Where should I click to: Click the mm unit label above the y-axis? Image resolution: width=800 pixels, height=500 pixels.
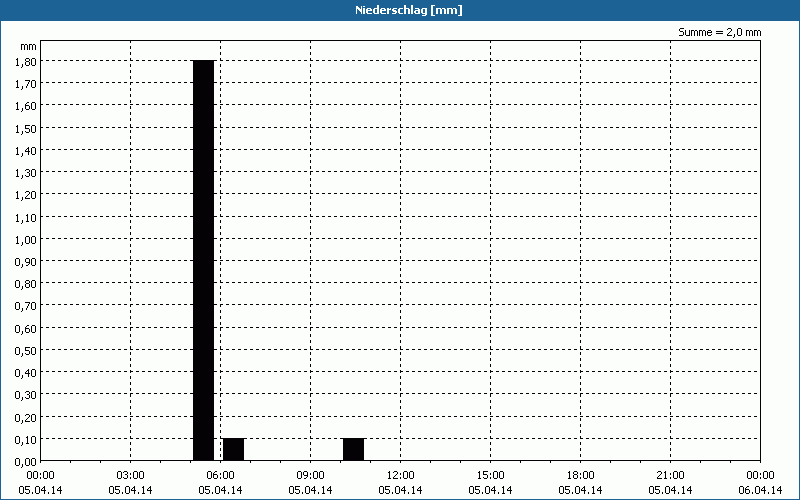point(28,46)
